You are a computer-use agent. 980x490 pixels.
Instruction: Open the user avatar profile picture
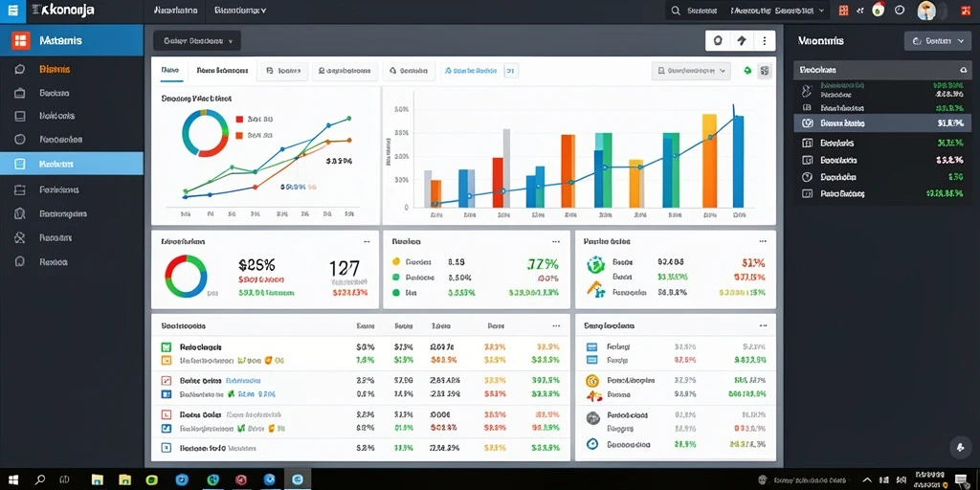[x=926, y=10]
